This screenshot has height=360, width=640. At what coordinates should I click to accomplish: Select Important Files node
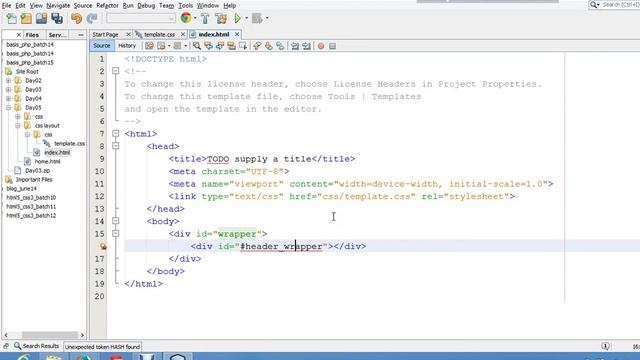click(x=34, y=179)
